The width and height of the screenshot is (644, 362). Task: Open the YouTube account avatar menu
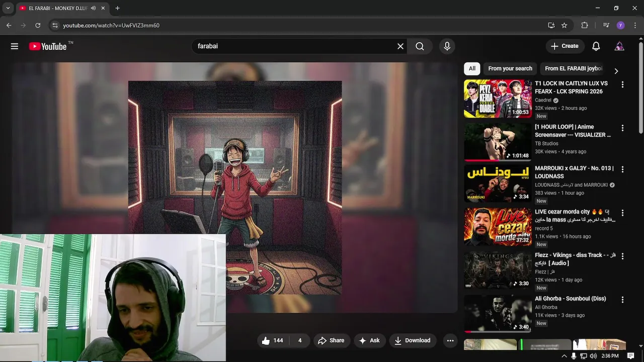point(619,46)
